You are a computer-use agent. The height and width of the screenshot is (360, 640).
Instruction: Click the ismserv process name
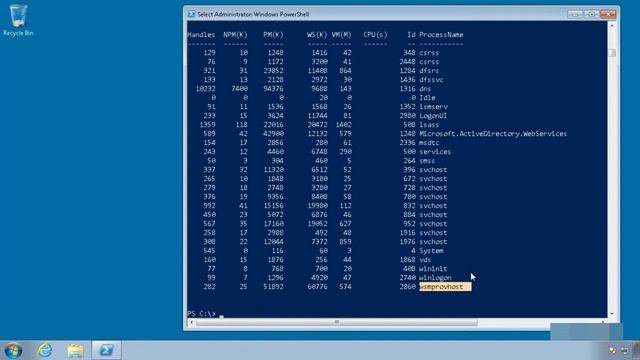[433, 107]
